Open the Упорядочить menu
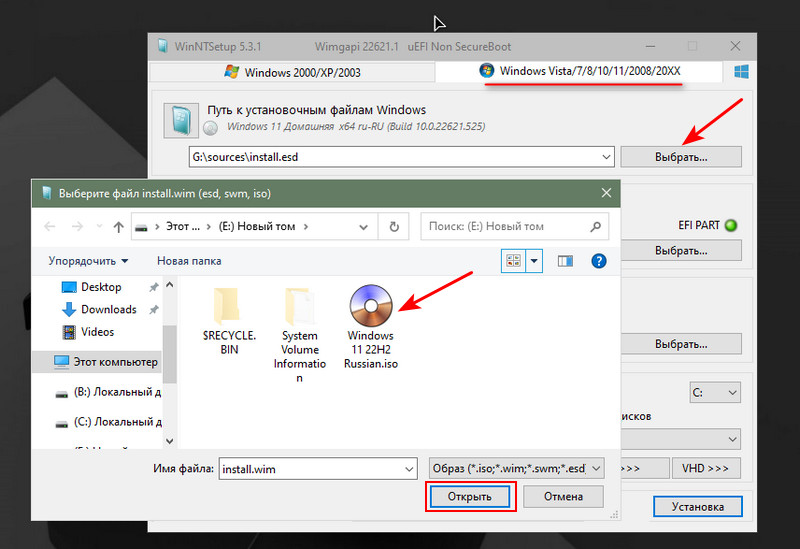The height and width of the screenshot is (549, 800). [x=88, y=261]
